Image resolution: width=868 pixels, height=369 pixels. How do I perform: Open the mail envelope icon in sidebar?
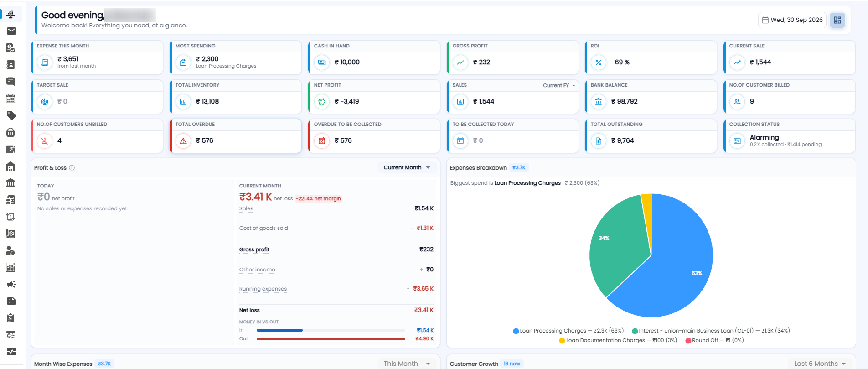coord(11,31)
